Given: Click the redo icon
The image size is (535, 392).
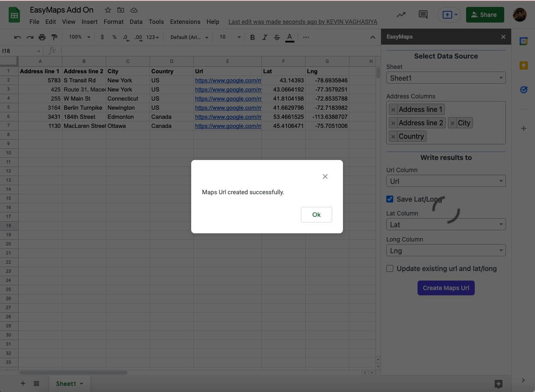Looking at the screenshot, I should (x=30, y=37).
